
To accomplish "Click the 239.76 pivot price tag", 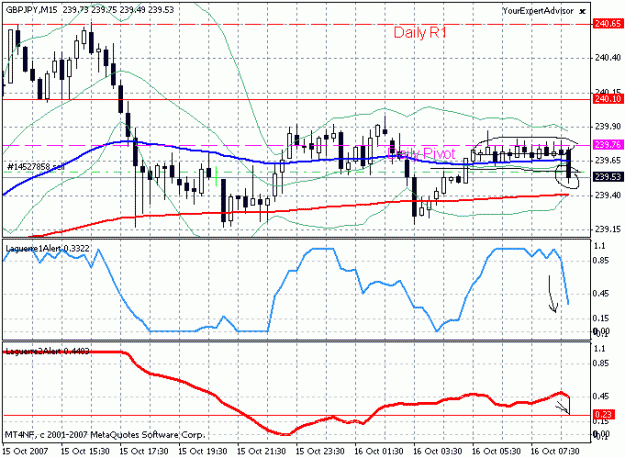I will pos(607,145).
